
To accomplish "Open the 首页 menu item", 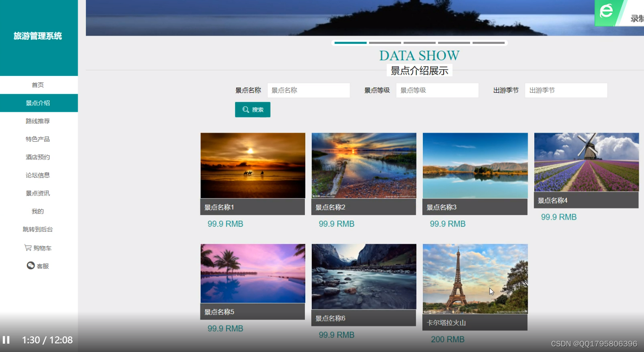I will coord(39,85).
